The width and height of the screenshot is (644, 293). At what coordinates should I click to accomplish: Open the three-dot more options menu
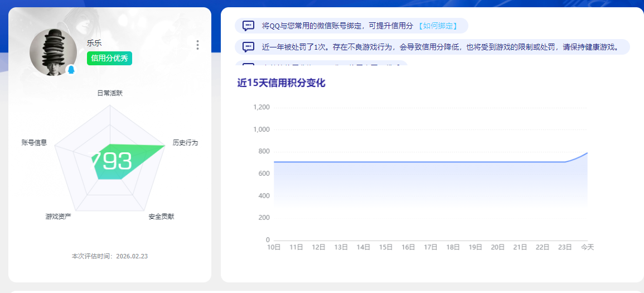[x=197, y=45]
